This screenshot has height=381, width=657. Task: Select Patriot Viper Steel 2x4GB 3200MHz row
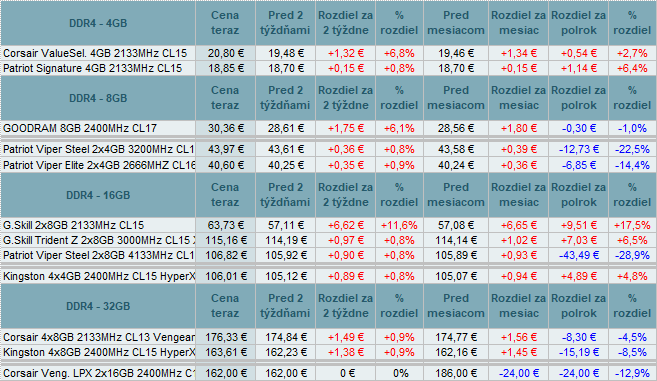[x=328, y=149]
